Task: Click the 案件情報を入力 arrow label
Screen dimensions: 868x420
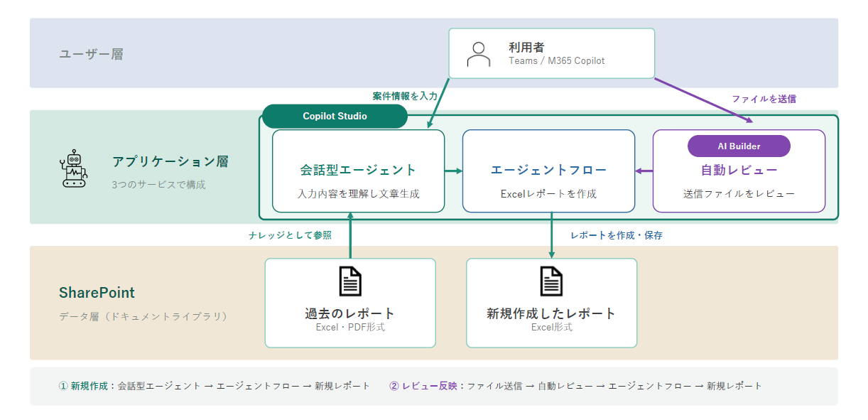Action: pos(405,95)
